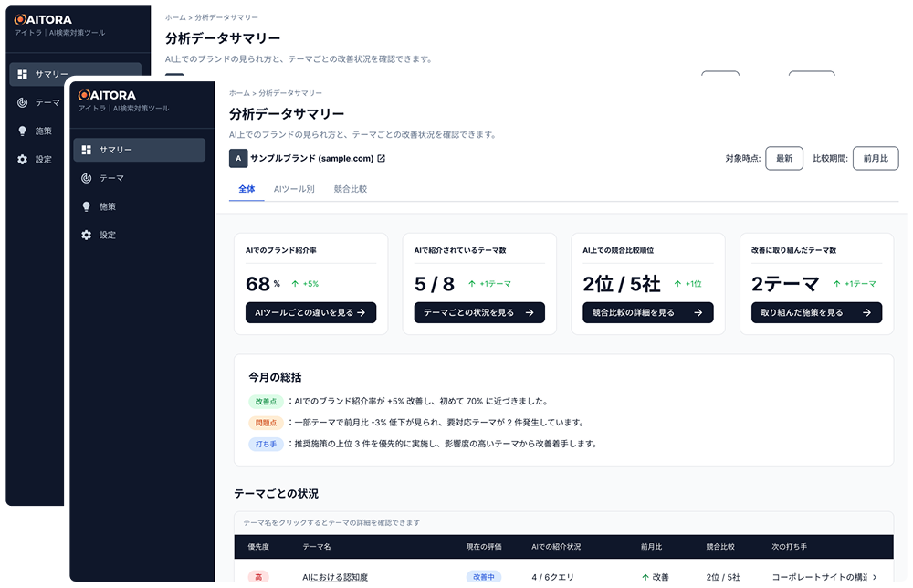The height and width of the screenshot is (588, 913).
Task: Click the 競合比較 column header in the table
Action: [720, 547]
